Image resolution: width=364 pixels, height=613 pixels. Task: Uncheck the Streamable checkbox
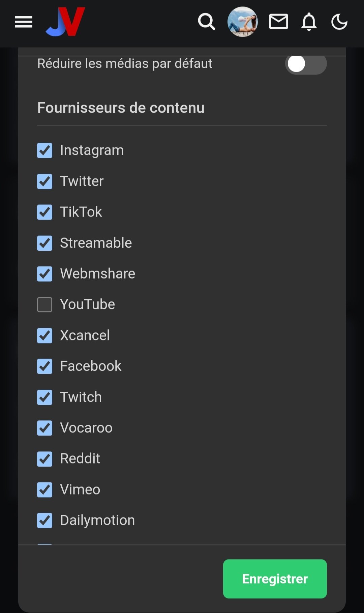[45, 243]
